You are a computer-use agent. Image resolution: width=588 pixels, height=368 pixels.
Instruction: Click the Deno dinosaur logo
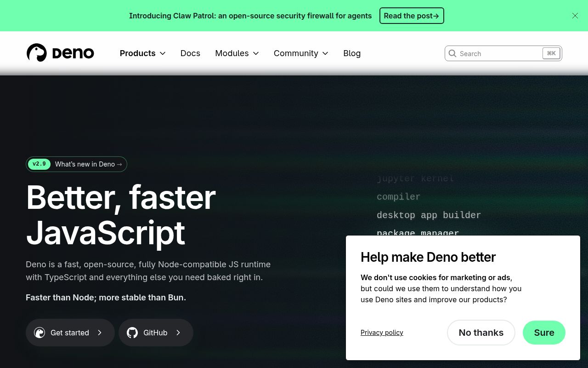tap(37, 53)
